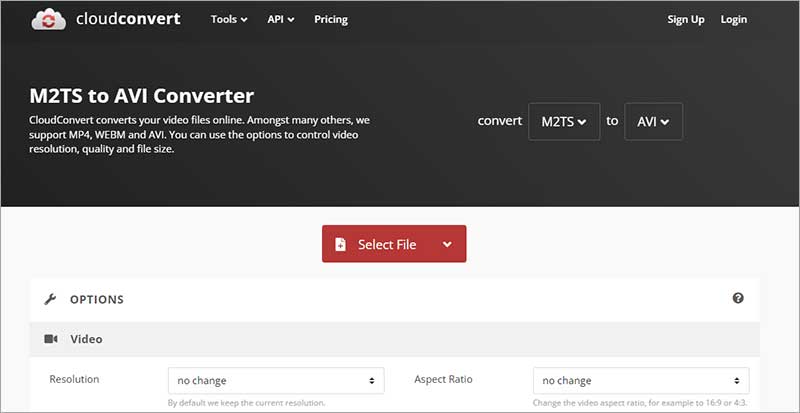Viewport: 800px width, 413px height.
Task: Click the M2TS to AVI Converter heading
Action: 142,96
